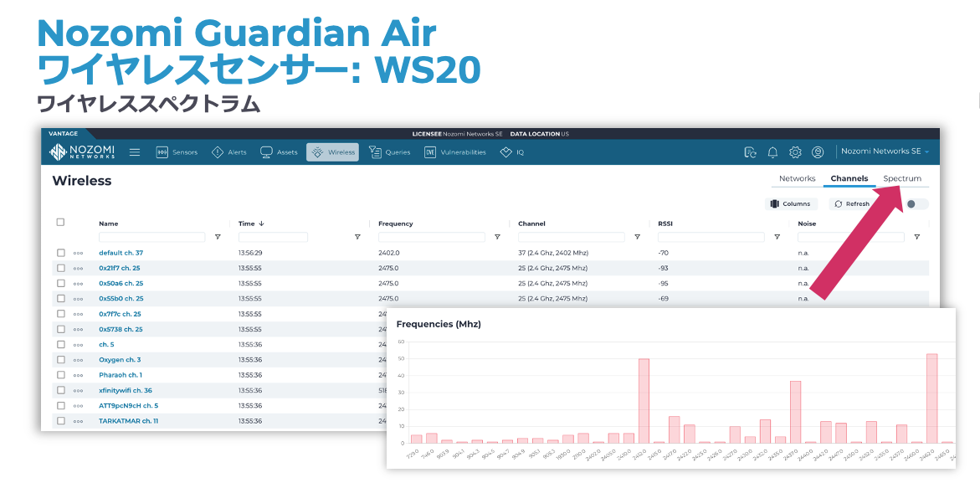This screenshot has height=483, width=980.
Task: Toggle the live refresh switch
Action: pyautogui.click(x=917, y=203)
